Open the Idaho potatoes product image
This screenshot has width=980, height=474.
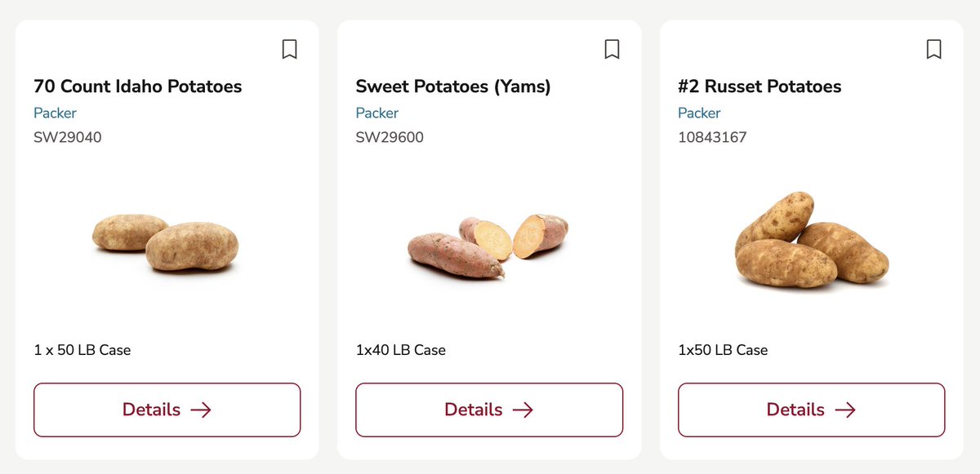pos(166,242)
